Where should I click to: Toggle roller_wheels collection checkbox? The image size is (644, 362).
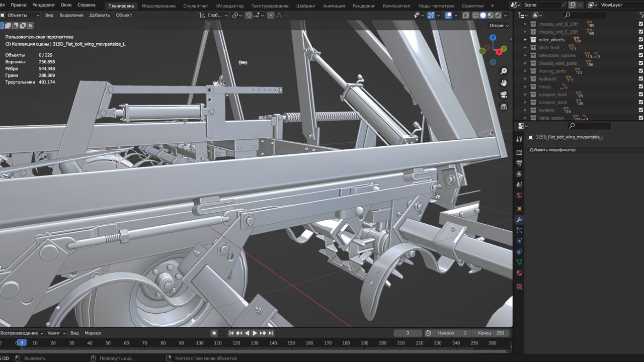point(641,40)
